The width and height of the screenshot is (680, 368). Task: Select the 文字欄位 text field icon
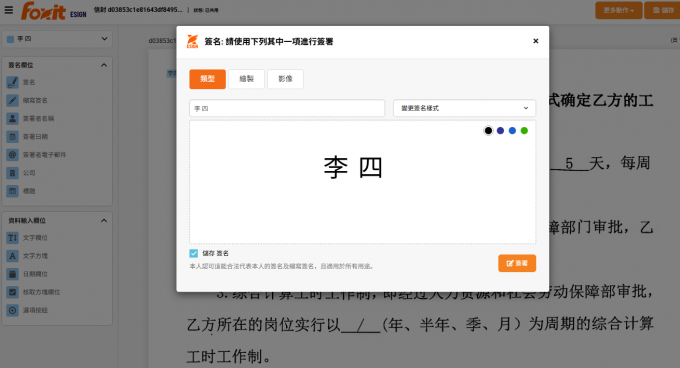coord(13,238)
